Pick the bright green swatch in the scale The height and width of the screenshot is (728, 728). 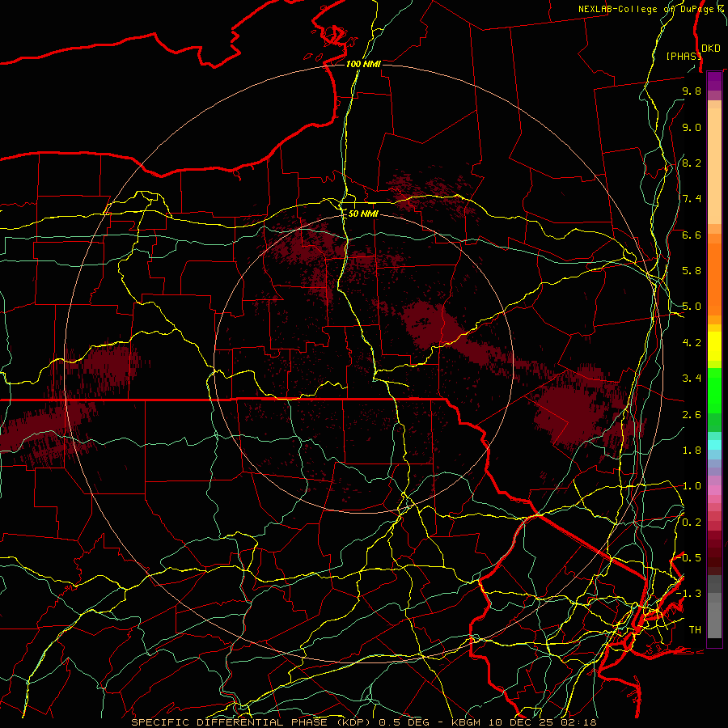point(714,391)
